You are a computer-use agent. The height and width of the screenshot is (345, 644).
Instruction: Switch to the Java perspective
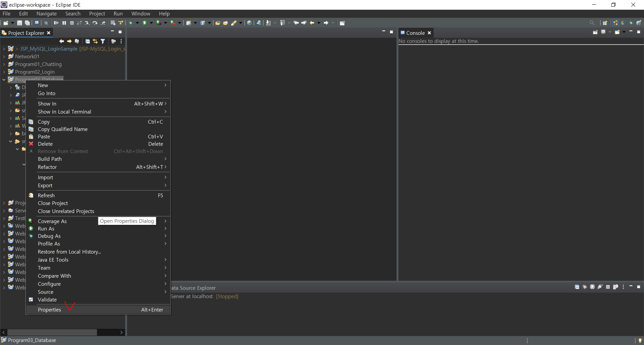pos(623,23)
